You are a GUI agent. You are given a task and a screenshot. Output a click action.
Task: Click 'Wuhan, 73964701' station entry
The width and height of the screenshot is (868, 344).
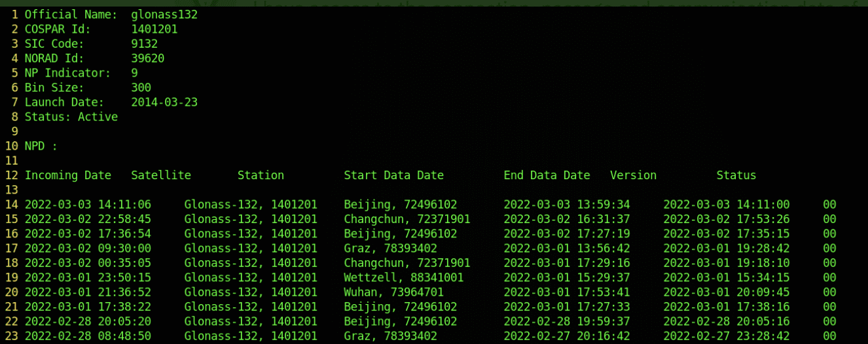[394, 292]
